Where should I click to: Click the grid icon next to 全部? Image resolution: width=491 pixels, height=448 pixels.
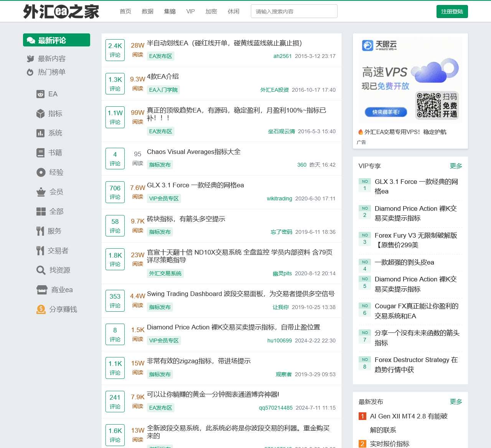(41, 212)
